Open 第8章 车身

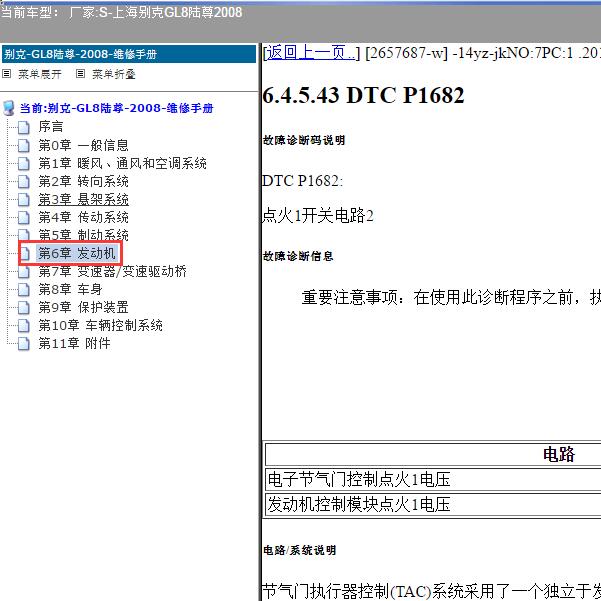[x=70, y=289]
